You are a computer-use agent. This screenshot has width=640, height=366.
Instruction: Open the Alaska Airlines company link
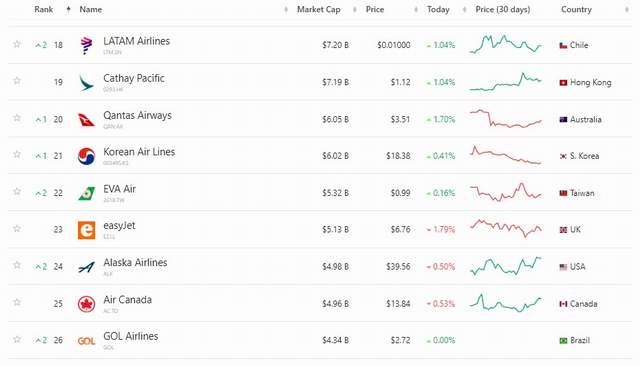tap(135, 263)
